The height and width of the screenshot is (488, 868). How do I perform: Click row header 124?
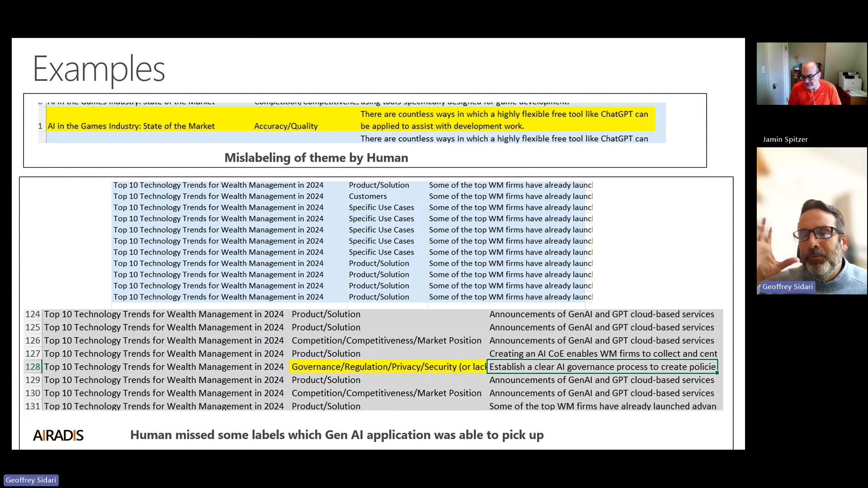click(33, 314)
